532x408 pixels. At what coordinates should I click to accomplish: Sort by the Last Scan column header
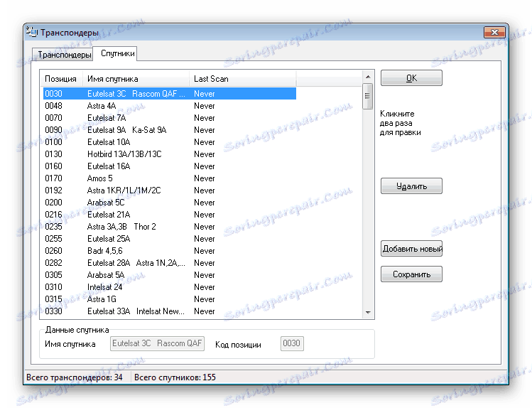pyautogui.click(x=243, y=79)
